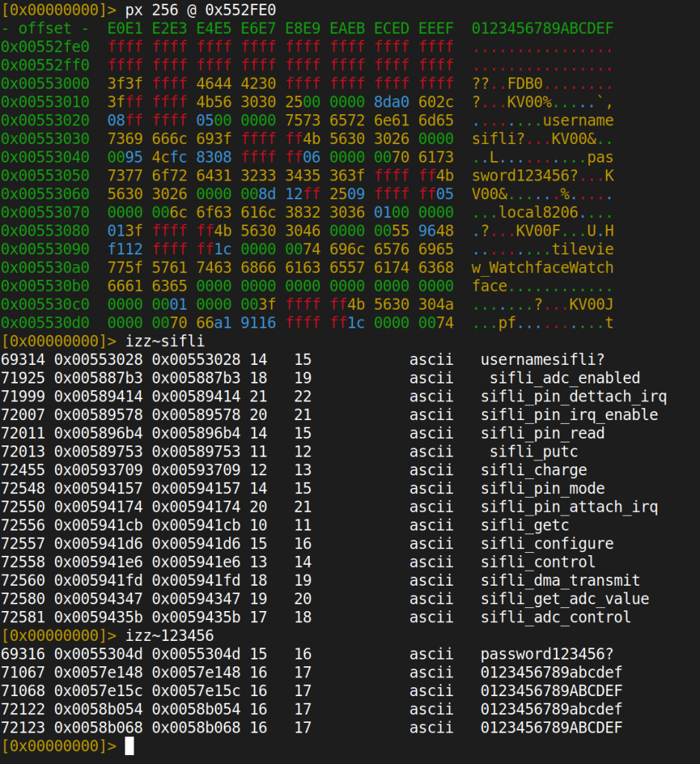Click the '- offset -' column header

click(x=45, y=28)
